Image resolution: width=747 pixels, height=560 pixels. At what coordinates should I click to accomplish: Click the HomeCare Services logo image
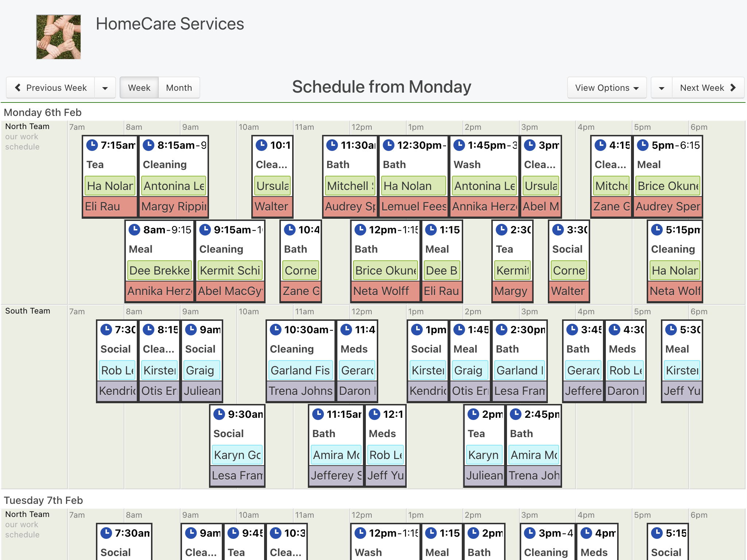58,37
